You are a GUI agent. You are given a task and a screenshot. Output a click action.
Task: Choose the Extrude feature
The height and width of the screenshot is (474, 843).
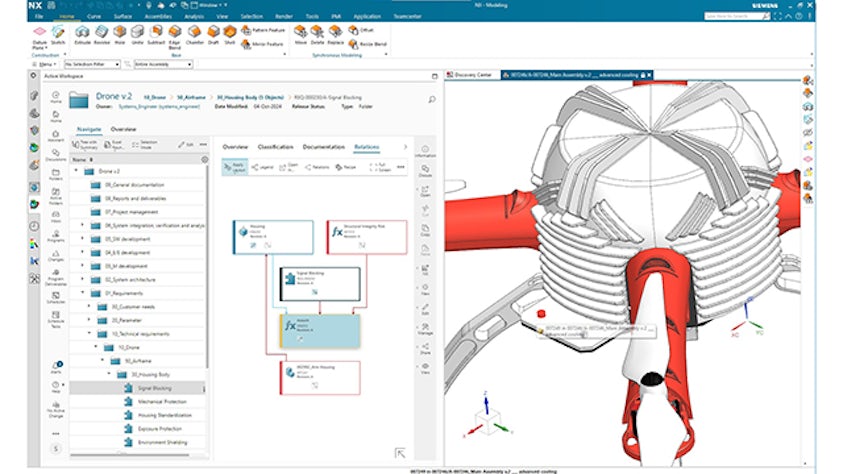click(82, 35)
